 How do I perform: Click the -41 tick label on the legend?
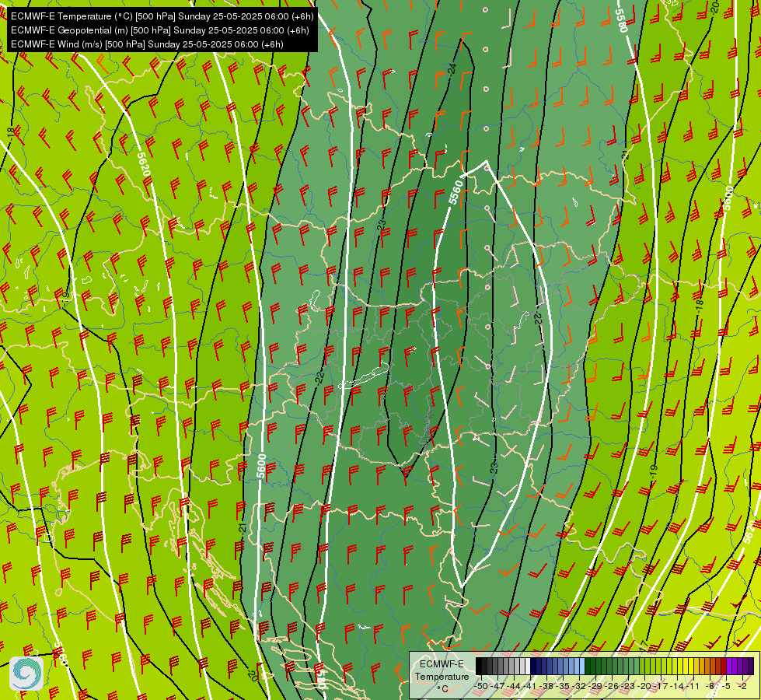coord(530,686)
